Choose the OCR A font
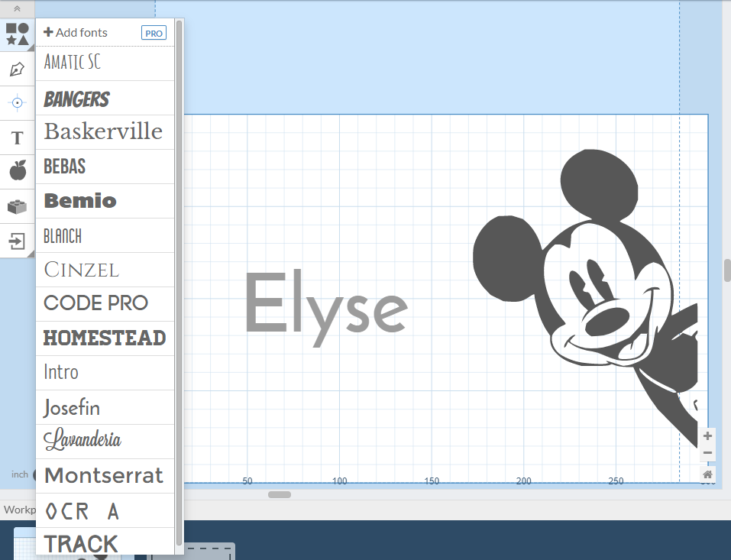Viewport: 731px width, 560px height. click(105, 510)
